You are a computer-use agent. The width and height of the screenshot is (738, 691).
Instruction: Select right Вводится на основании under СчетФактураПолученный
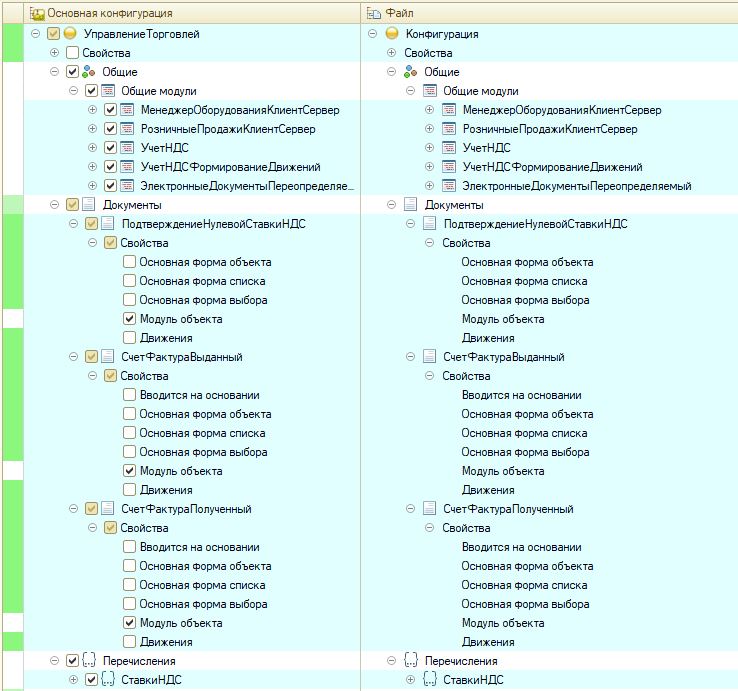pos(521,547)
